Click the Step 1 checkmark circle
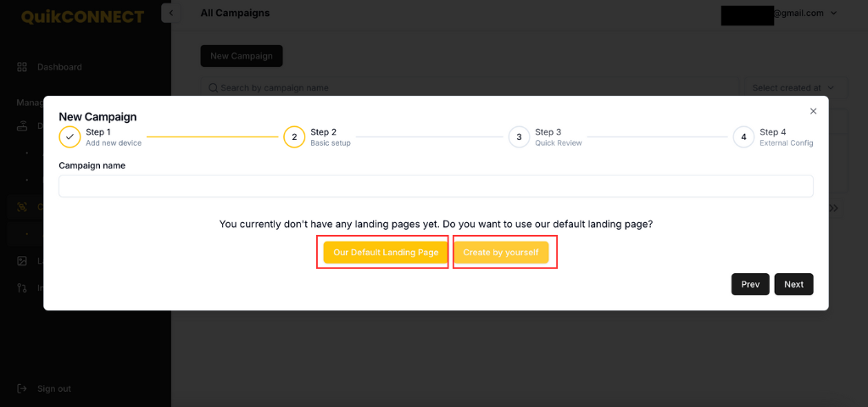The width and height of the screenshot is (868, 407). pos(70,137)
